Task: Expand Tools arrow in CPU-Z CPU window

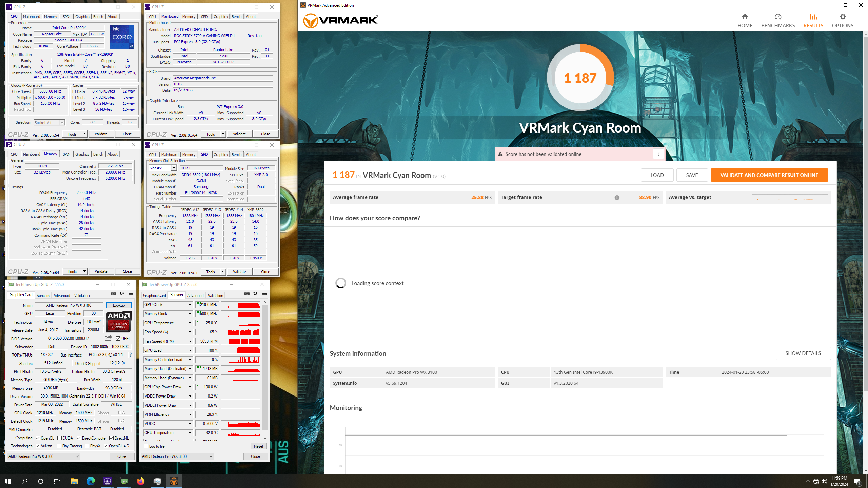Action: point(84,134)
